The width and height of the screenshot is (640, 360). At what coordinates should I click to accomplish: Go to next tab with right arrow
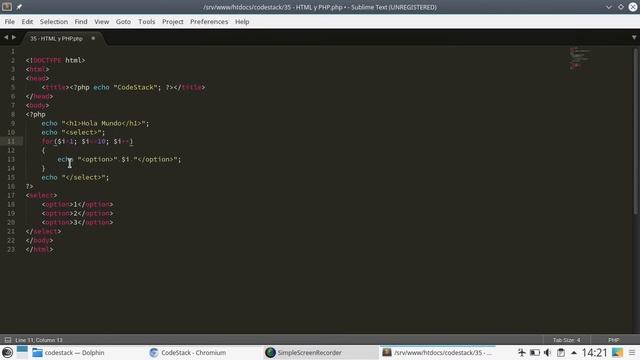pyautogui.click(x=14, y=38)
